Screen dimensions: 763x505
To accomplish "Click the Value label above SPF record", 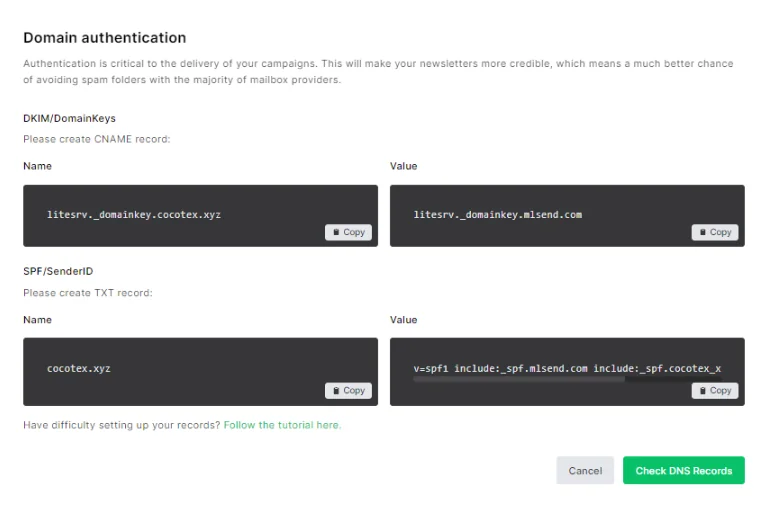I will pos(403,320).
